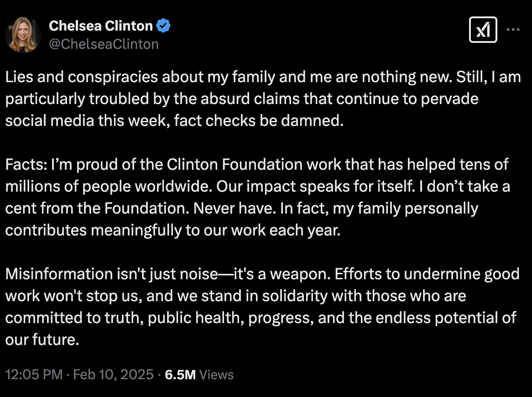Screen dimensions: 532x397
Task: Click the Feb 10, 2025 date
Action: [x=113, y=375]
